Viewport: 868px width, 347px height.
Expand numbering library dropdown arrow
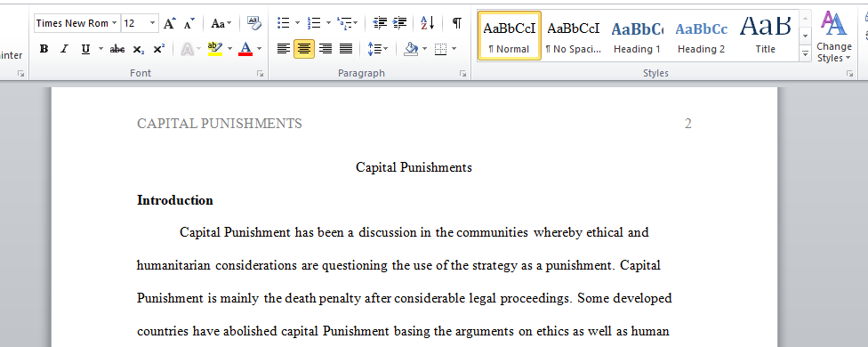(x=328, y=23)
